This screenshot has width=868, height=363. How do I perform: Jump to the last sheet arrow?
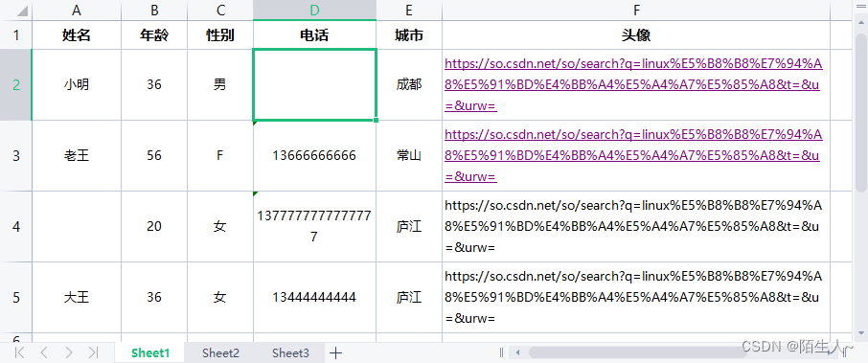click(94, 353)
